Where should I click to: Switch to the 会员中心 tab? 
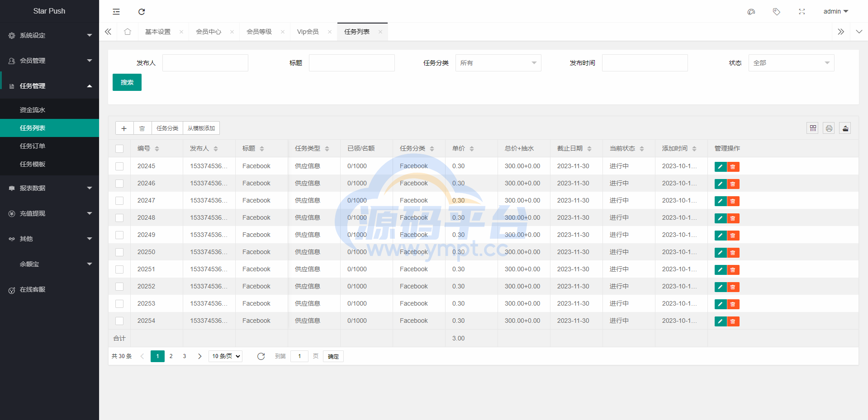[209, 32]
